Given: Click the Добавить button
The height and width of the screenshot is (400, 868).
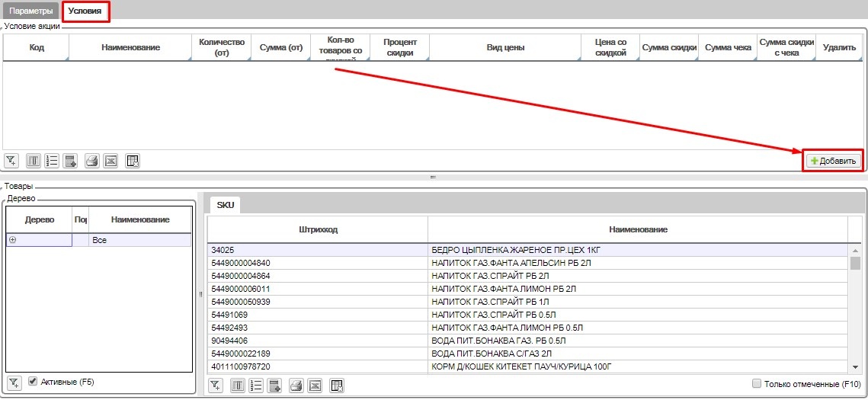Looking at the screenshot, I should tap(834, 161).
